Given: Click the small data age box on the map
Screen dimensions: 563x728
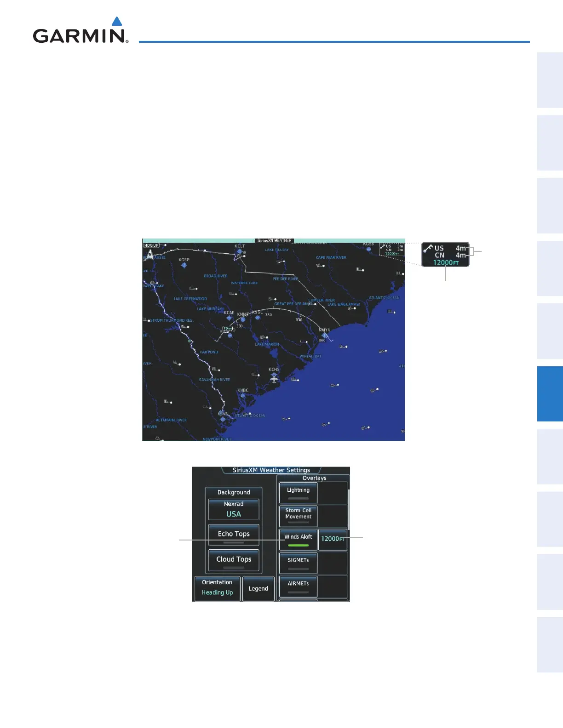Looking at the screenshot, I should click(x=391, y=250).
